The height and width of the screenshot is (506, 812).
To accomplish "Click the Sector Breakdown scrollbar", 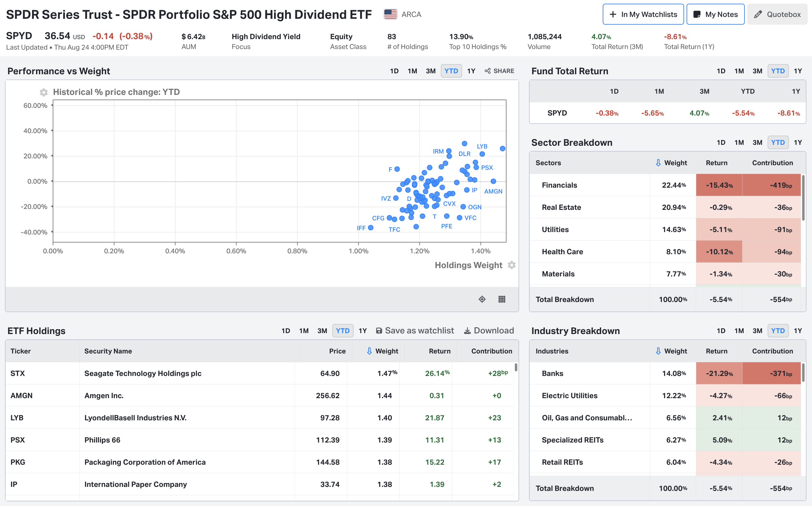I will click(803, 198).
